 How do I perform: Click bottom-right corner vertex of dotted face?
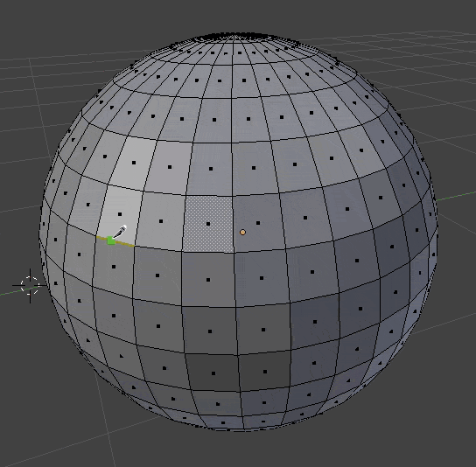(234, 252)
